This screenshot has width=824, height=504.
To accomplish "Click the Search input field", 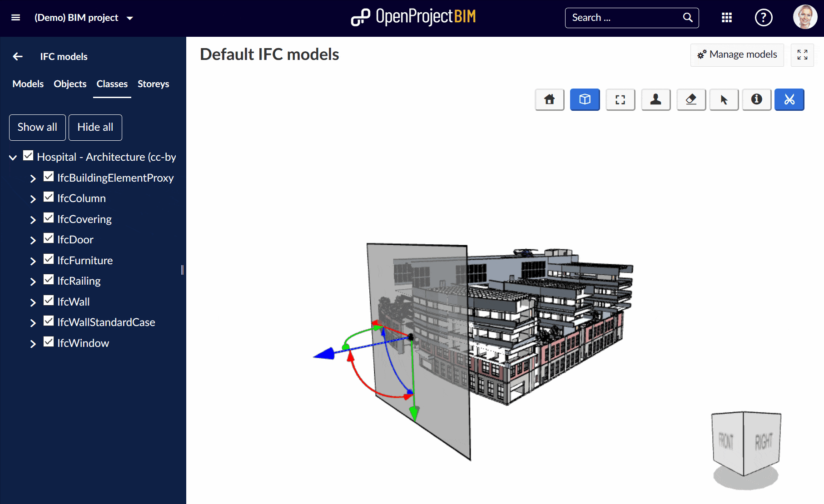I will click(x=622, y=18).
